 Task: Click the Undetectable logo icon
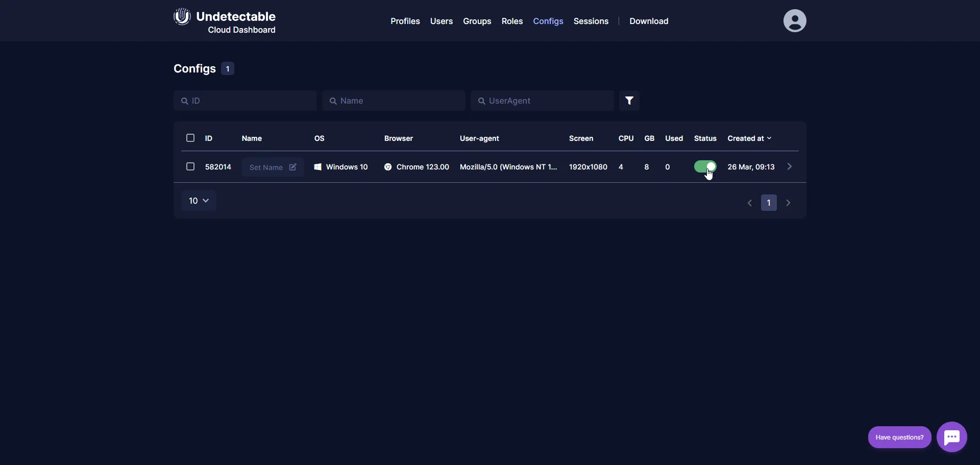click(182, 16)
